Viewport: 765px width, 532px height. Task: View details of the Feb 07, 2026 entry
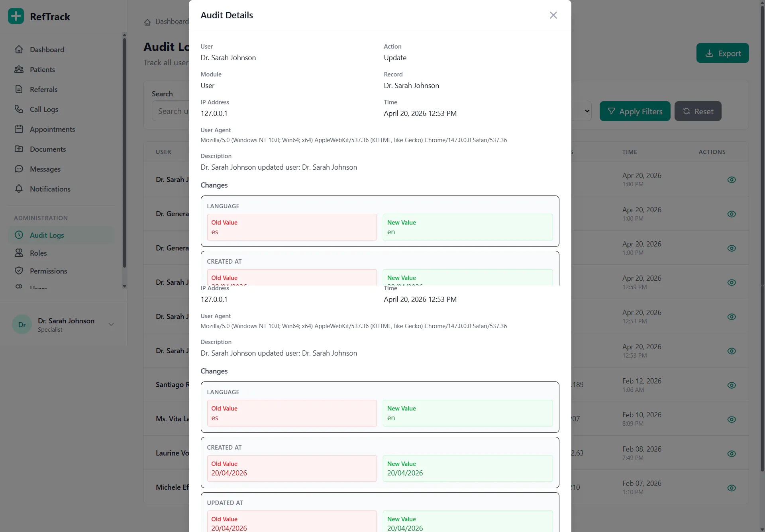(732, 488)
